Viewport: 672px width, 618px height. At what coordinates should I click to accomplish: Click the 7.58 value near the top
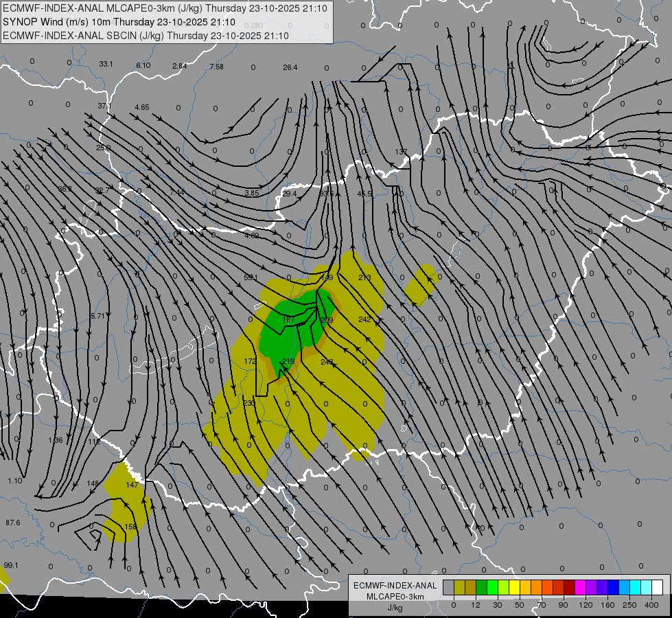(x=216, y=67)
